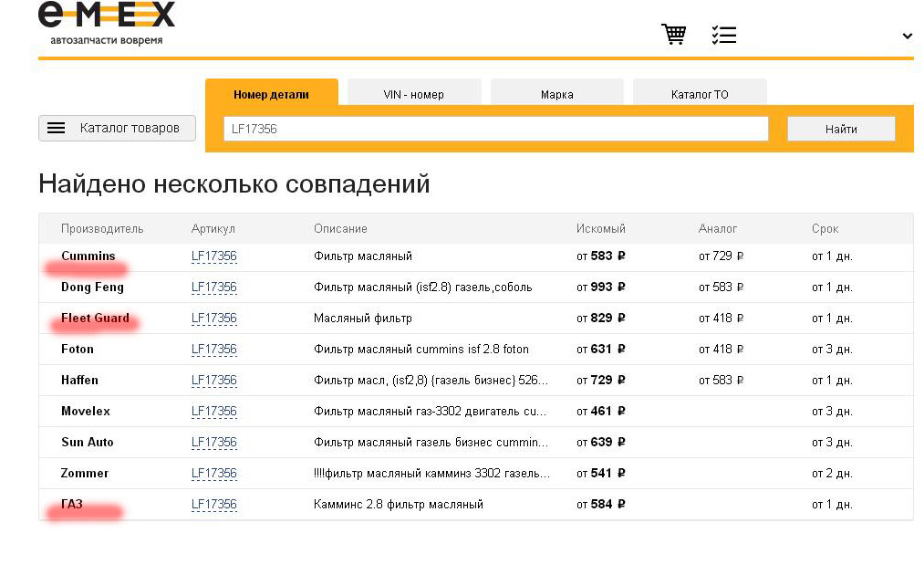Click the part number search field

(495, 130)
